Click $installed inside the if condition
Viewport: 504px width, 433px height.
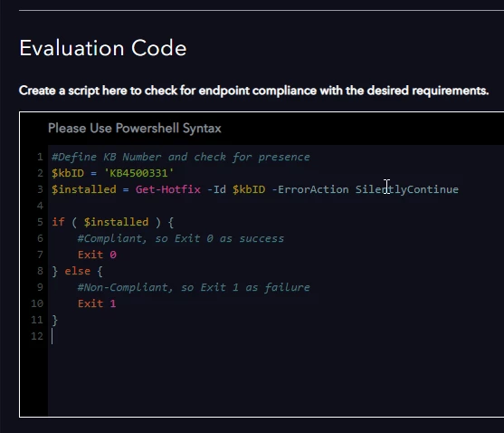click(x=116, y=222)
